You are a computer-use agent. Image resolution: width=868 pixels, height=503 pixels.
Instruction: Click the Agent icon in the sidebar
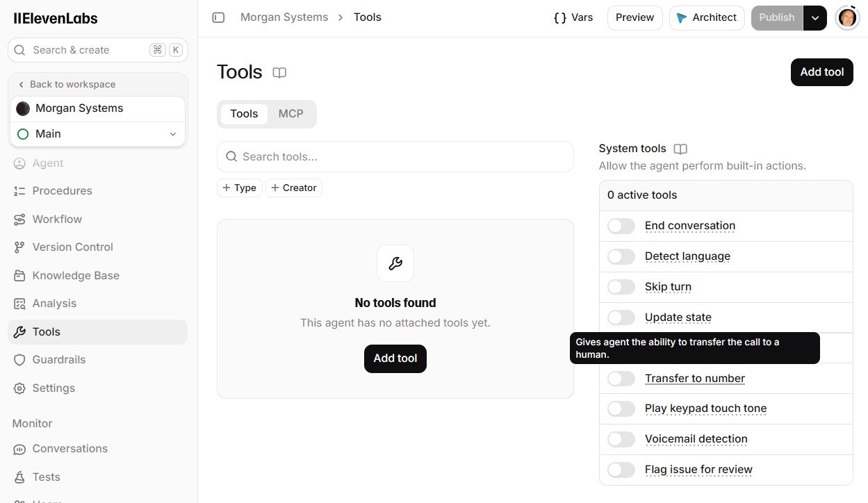[x=19, y=163]
